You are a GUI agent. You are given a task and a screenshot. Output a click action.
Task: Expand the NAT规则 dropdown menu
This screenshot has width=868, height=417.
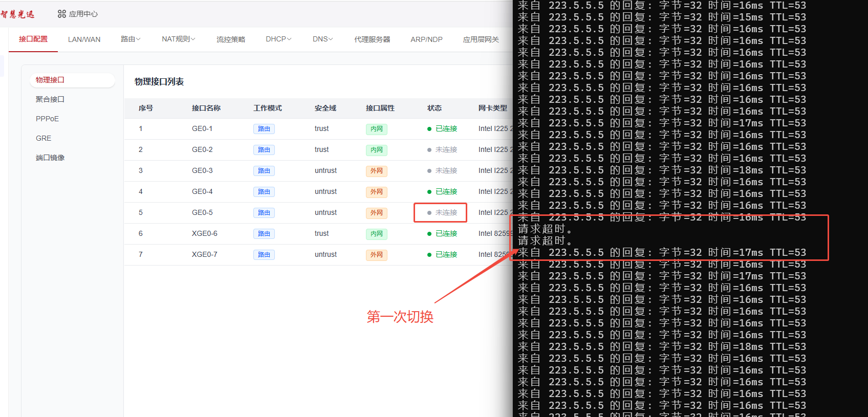[x=179, y=39]
